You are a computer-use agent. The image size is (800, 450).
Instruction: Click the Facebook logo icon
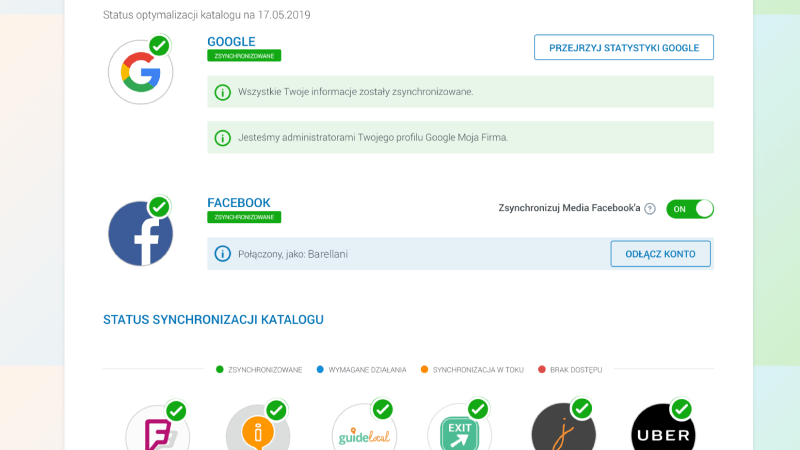click(140, 233)
